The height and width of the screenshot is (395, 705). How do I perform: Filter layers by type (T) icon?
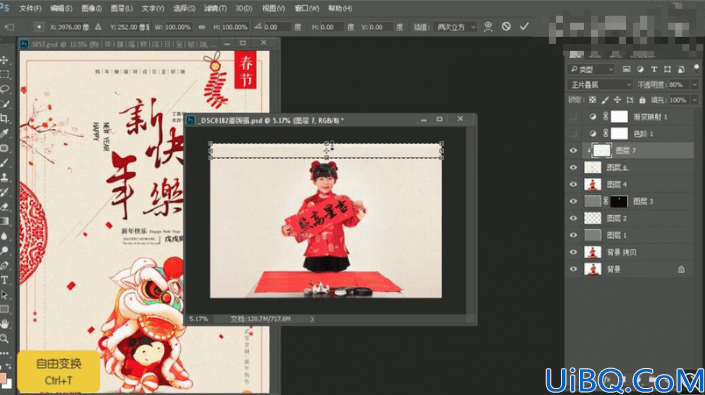click(x=654, y=69)
